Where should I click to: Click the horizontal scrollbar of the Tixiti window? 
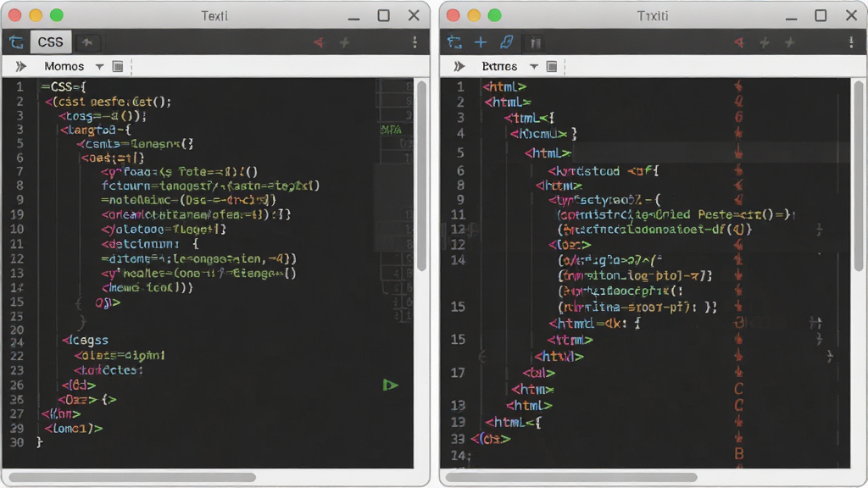click(x=571, y=476)
